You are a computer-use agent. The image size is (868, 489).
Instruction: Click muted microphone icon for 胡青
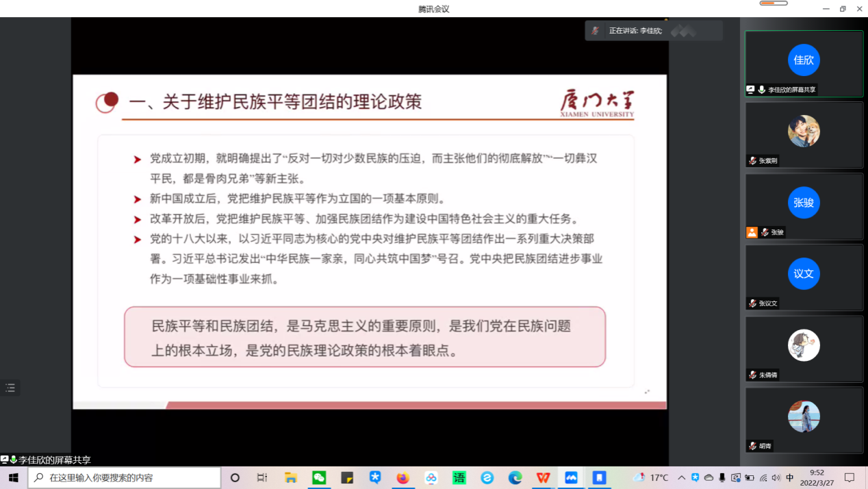pyautogui.click(x=752, y=446)
